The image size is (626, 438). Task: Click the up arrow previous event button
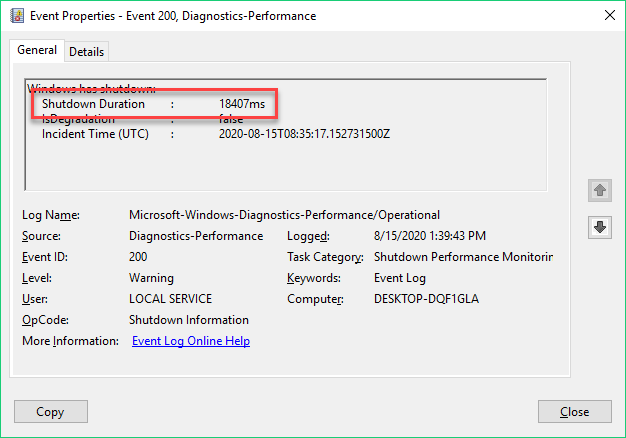tap(600, 190)
